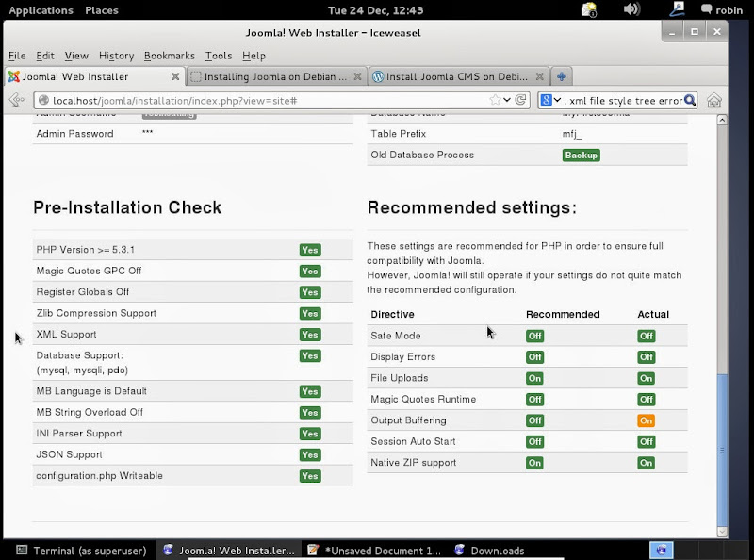Switch to Unsaved Document 1 in taskbar
Screen dimensions: 754x560
point(374,551)
